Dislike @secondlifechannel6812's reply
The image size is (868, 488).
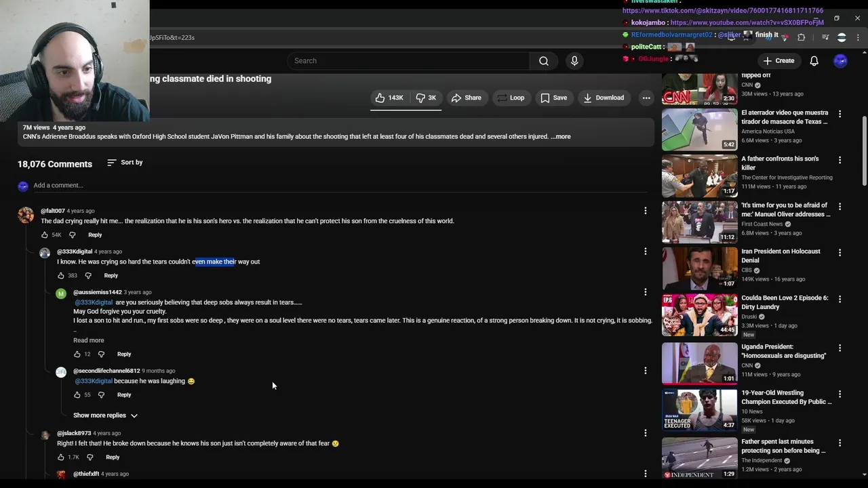101,395
